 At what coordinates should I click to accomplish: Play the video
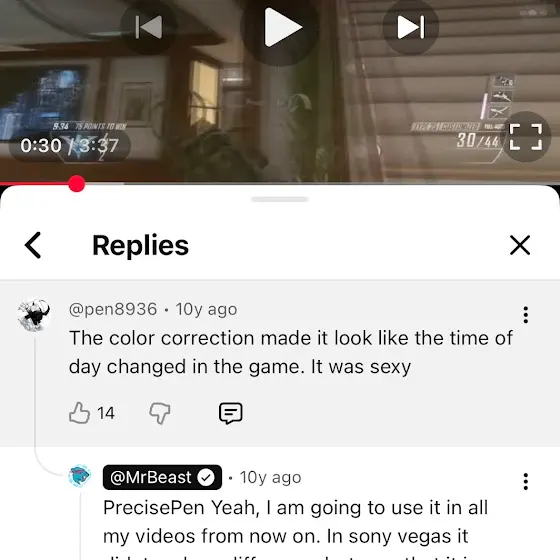pyautogui.click(x=280, y=27)
